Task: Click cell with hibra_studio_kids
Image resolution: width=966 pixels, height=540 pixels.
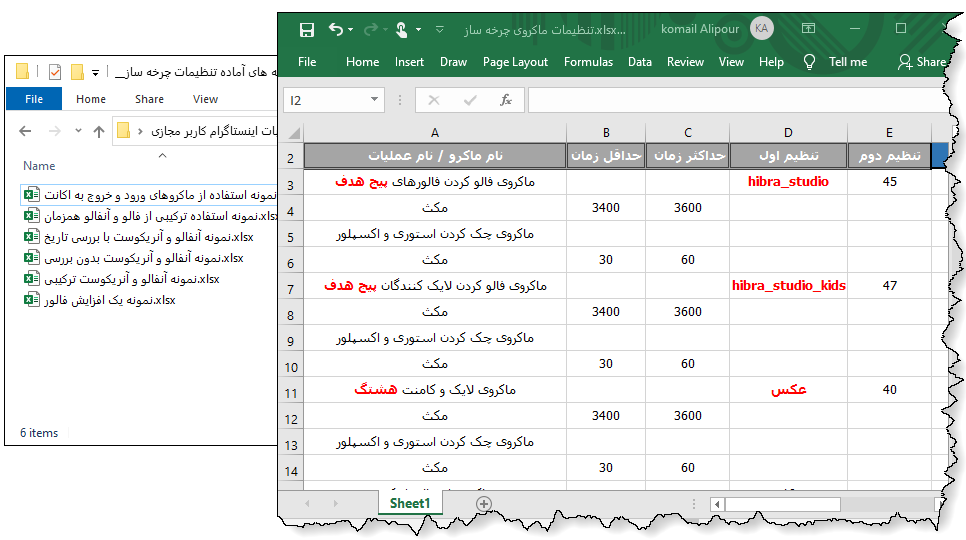Action: click(788, 286)
